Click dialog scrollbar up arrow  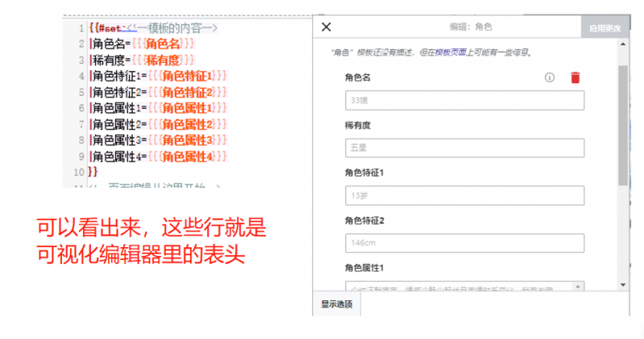(x=623, y=44)
